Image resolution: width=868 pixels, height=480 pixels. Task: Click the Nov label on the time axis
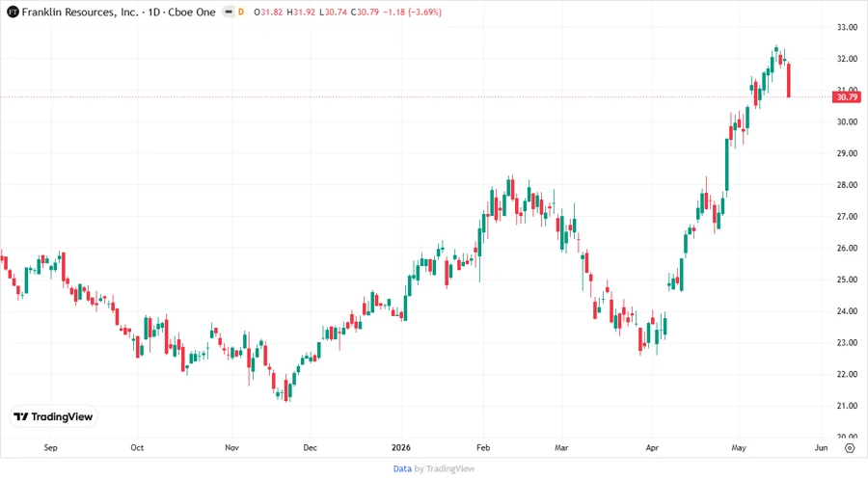tap(231, 447)
